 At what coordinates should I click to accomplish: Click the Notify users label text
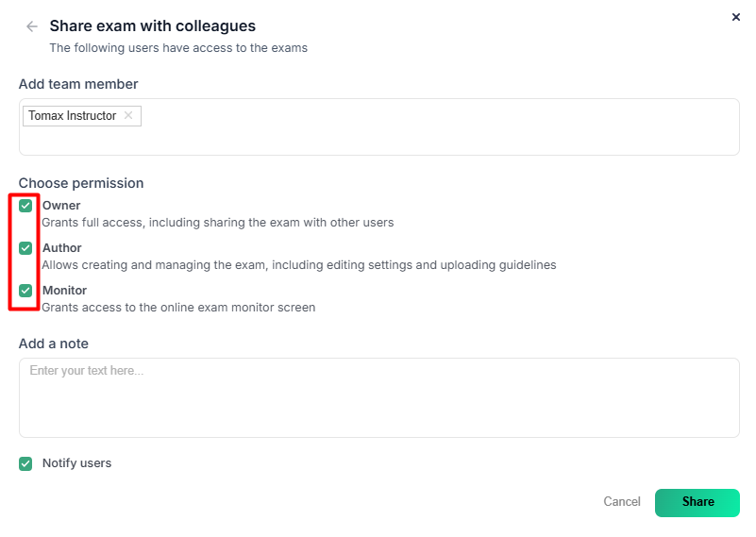pos(76,463)
